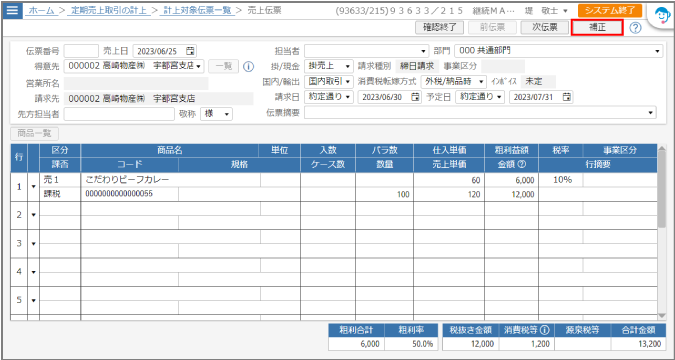
Task: Click row 1 仕入単価 cell 60
Action: pos(449,180)
